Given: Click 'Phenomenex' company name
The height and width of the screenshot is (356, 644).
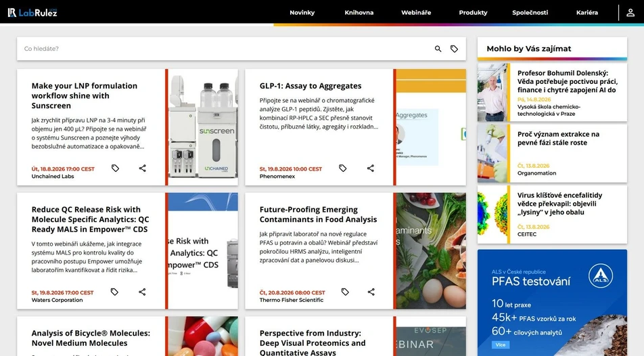Looking at the screenshot, I should pos(277,177).
